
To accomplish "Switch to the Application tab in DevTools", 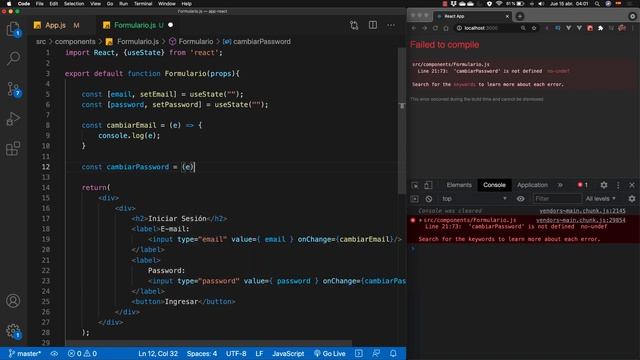I will pos(532,185).
